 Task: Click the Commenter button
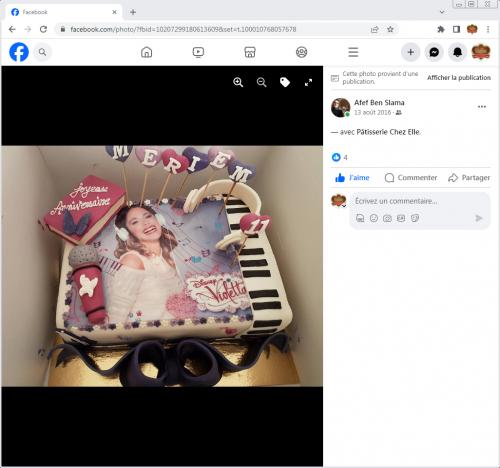click(x=411, y=178)
